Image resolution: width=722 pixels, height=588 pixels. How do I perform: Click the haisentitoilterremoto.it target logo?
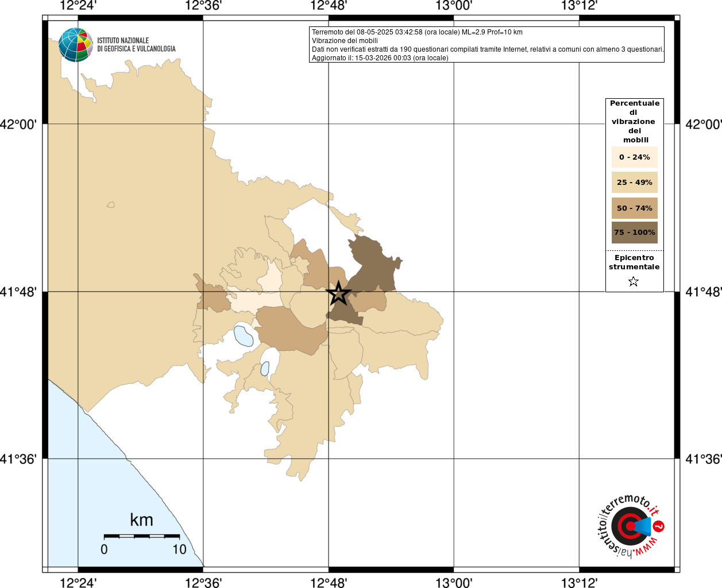630,526
